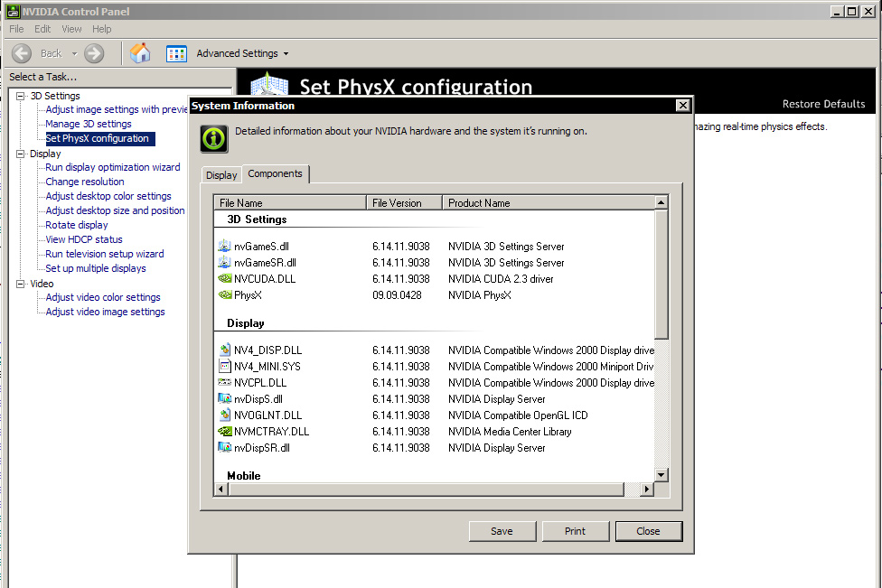Switch to the Display tab
Image resolution: width=882 pixels, height=588 pixels.
(221, 175)
